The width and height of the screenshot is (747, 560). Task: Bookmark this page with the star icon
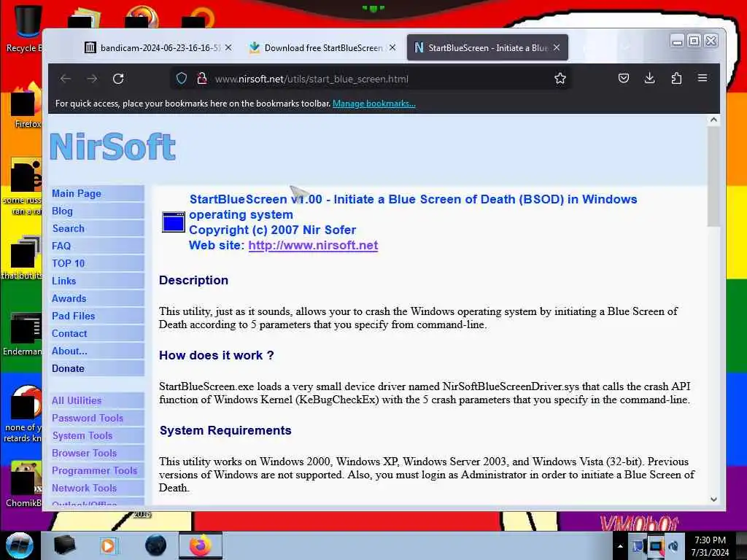(560, 79)
